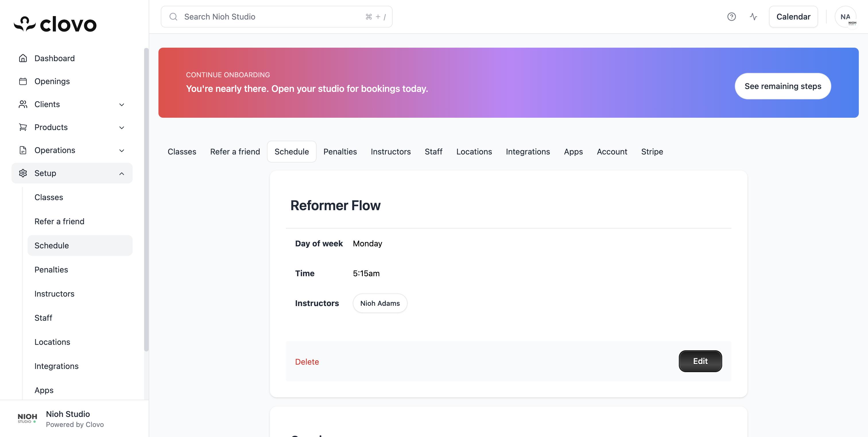868x437 pixels.
Task: Open Locations in the sidebar submenu
Action: 80,342
